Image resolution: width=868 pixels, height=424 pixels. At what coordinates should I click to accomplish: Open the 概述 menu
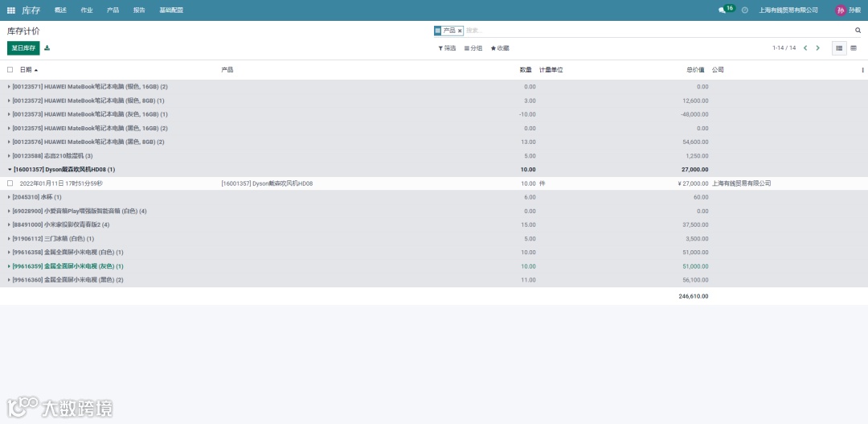[61, 10]
